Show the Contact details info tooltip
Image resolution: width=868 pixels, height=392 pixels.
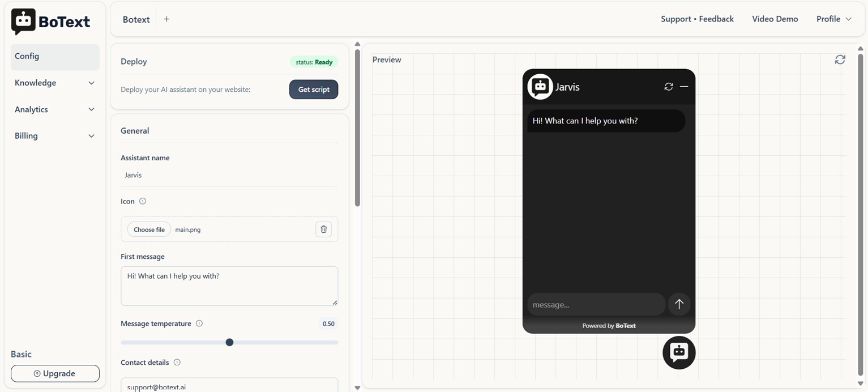177,363
